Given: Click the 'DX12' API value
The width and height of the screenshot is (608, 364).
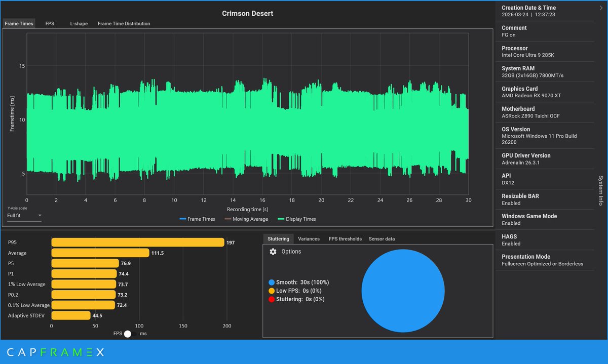Looking at the screenshot, I should coord(508,183).
